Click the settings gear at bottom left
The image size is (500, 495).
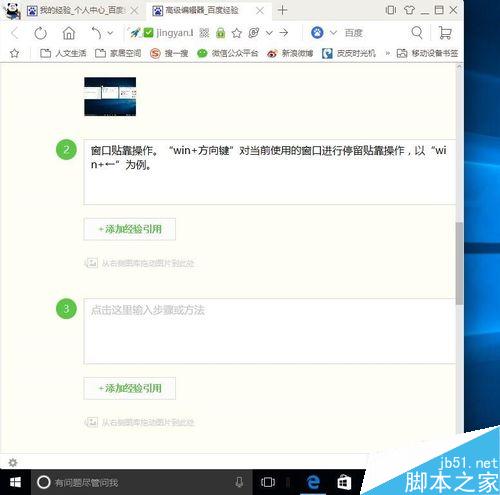click(x=13, y=462)
